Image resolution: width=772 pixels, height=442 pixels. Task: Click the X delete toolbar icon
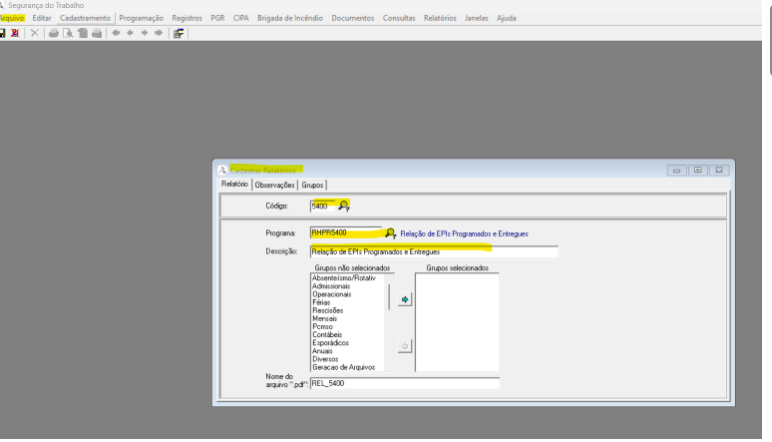[35, 33]
